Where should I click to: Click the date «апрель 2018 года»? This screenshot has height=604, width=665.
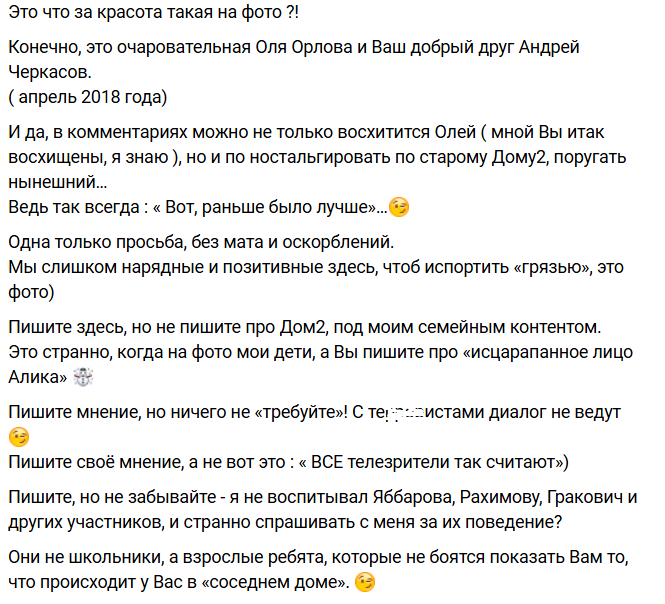(x=88, y=97)
